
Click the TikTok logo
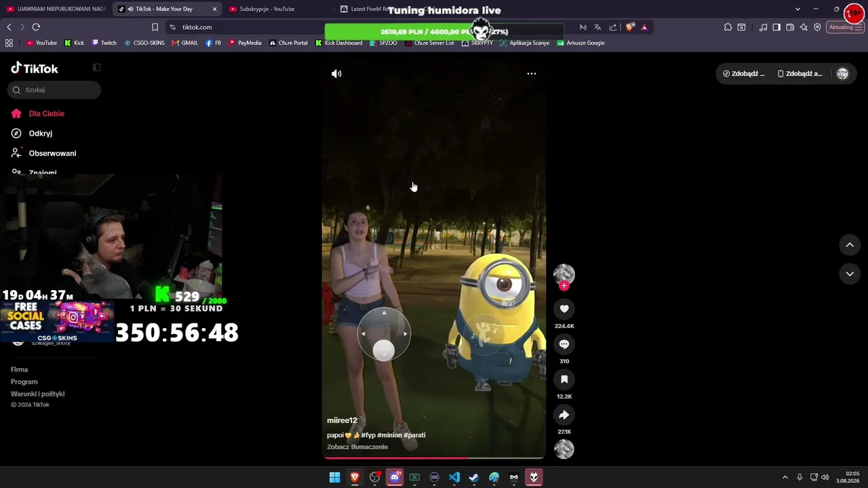[x=35, y=68]
